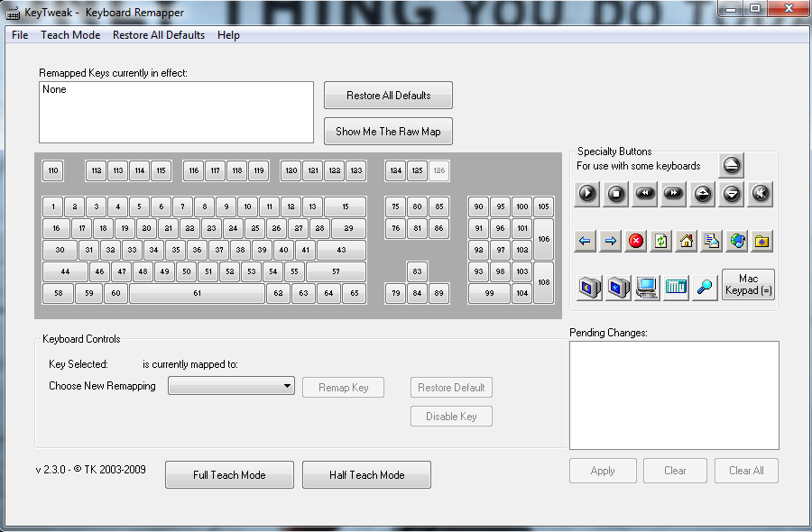Select key 83 up-arrow position key

click(418, 271)
